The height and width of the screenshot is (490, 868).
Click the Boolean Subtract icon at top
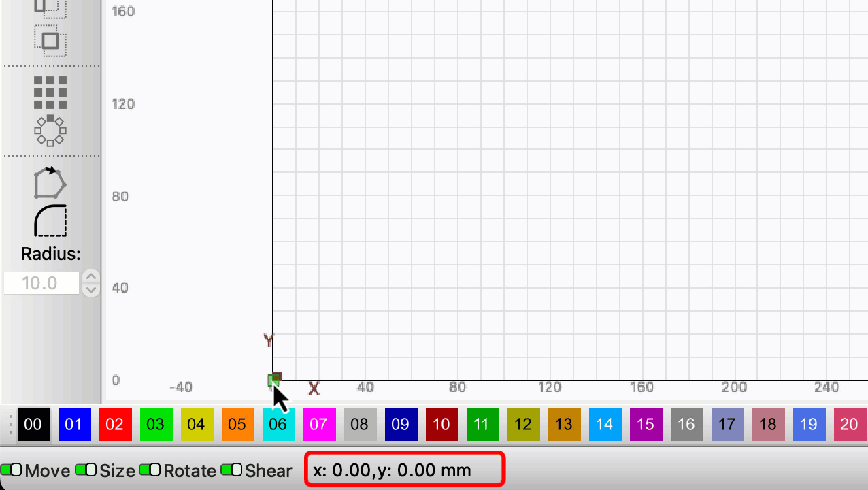tap(50, 7)
